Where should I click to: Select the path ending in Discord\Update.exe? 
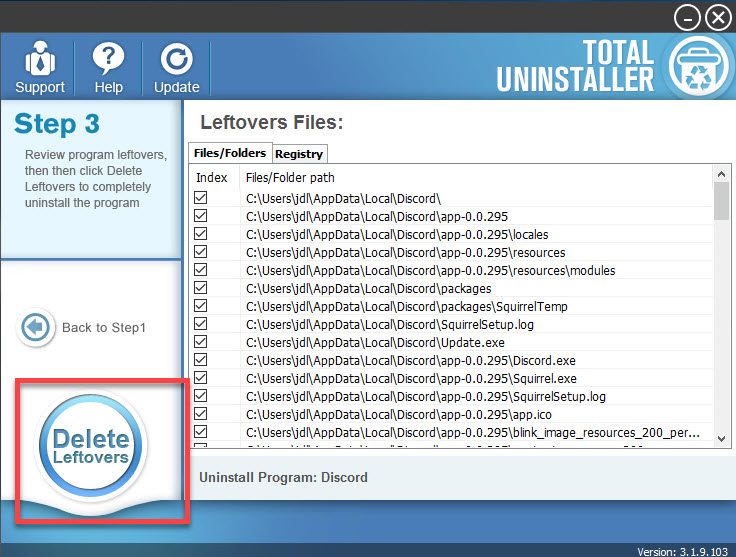tap(375, 342)
